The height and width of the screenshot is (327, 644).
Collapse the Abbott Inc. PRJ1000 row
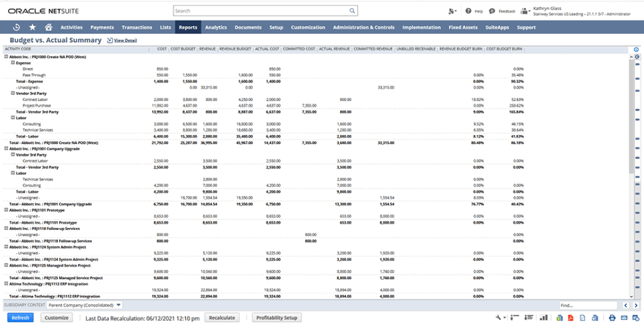click(x=6, y=57)
